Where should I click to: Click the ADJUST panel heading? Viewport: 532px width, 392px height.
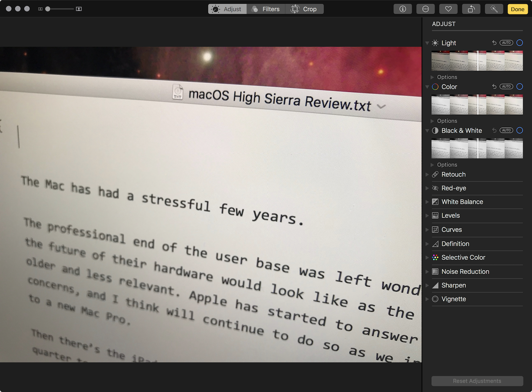(x=444, y=24)
